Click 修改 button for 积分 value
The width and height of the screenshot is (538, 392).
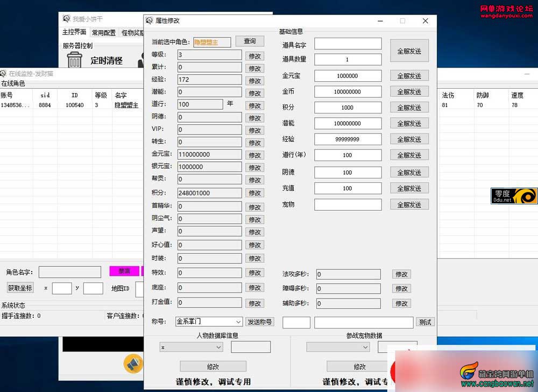click(254, 193)
